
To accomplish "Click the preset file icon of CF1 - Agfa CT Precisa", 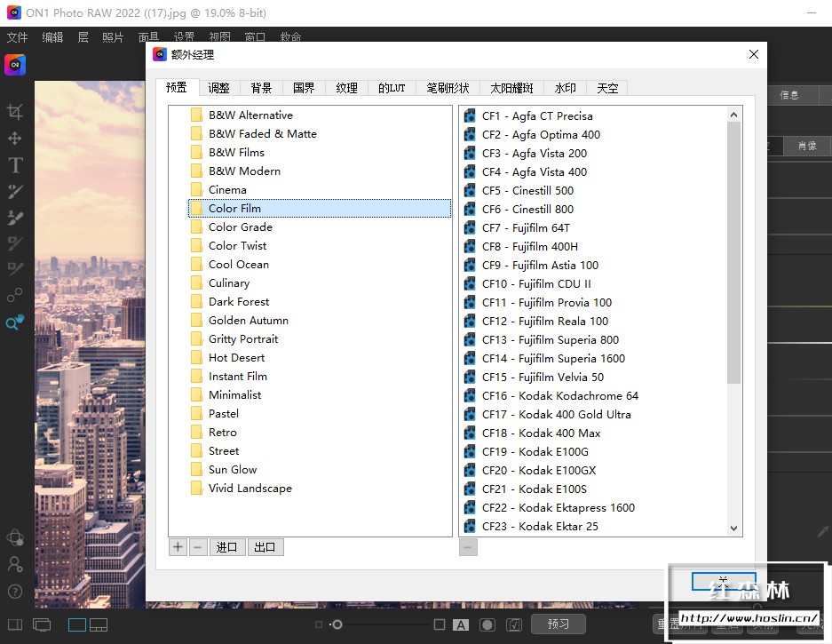I will tap(470, 115).
